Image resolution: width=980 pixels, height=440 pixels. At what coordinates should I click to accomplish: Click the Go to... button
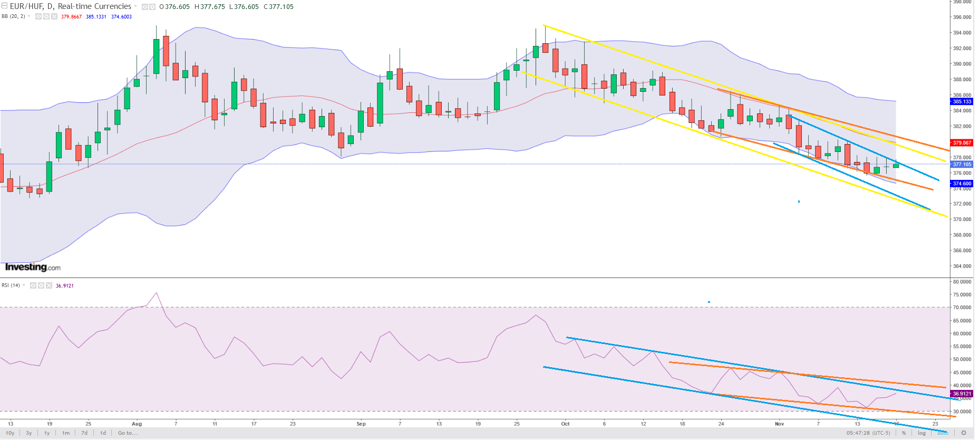point(128,433)
